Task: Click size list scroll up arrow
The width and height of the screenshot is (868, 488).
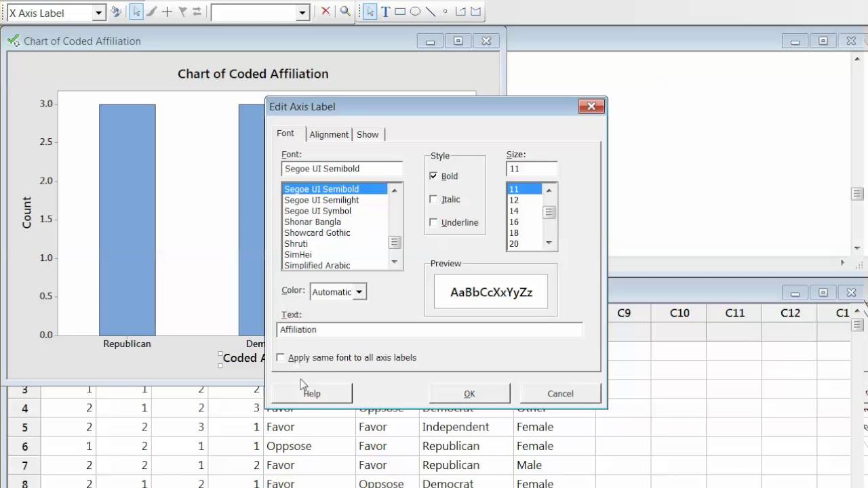Action: coord(549,190)
